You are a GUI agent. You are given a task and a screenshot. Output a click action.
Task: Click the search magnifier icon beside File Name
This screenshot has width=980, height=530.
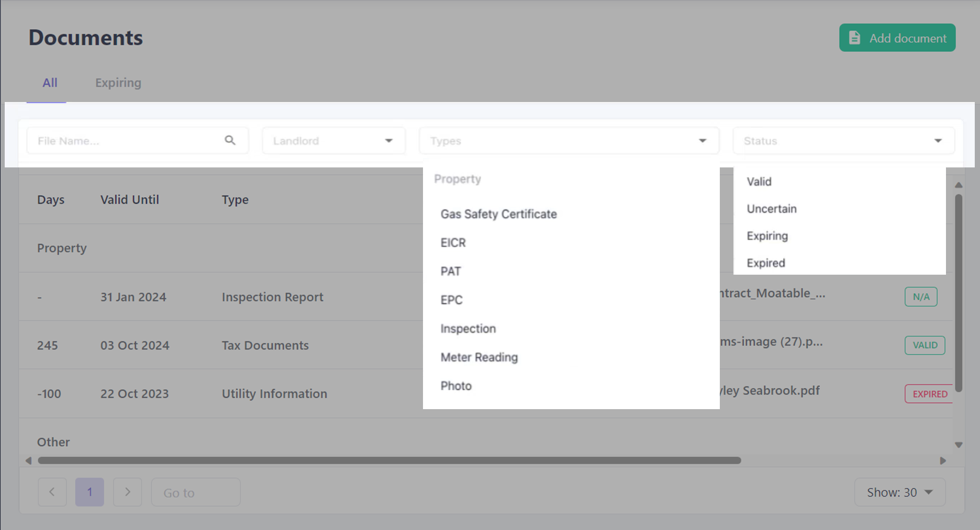(x=230, y=140)
